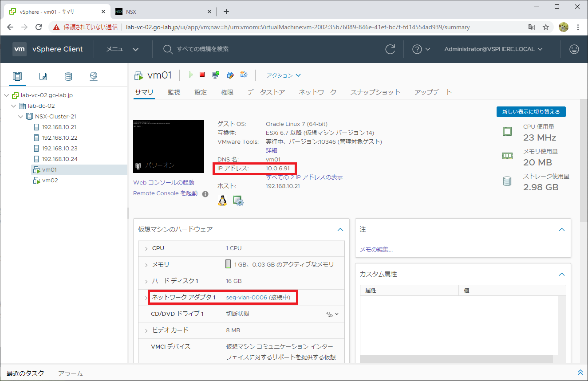This screenshot has width=588, height=381.
Task: Open the help question mark menu
Action: 421,49
